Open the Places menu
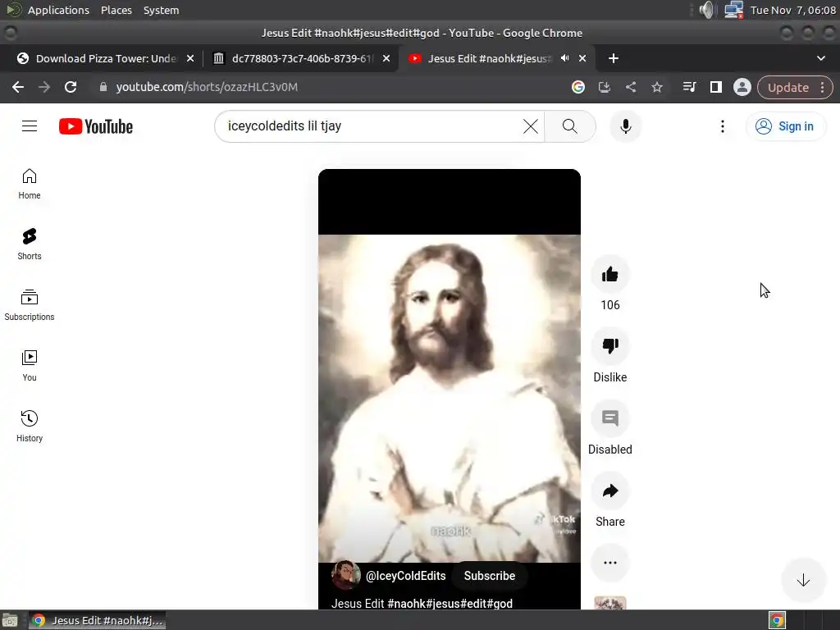 (x=116, y=10)
